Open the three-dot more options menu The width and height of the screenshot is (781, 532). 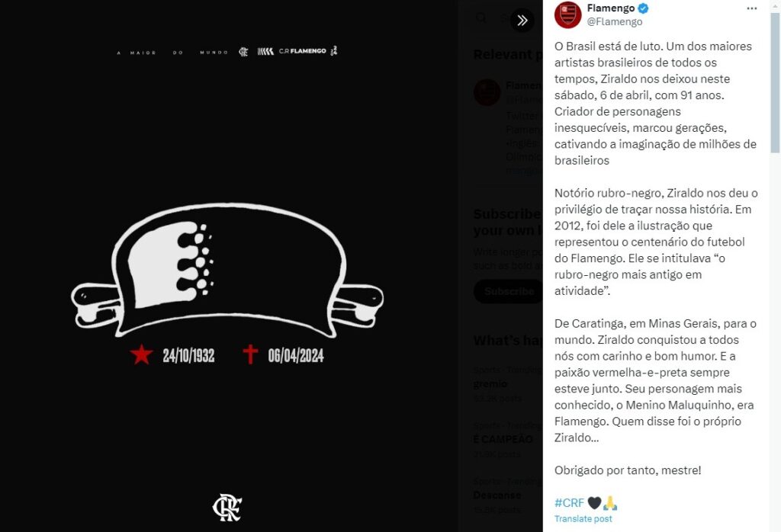751,8
